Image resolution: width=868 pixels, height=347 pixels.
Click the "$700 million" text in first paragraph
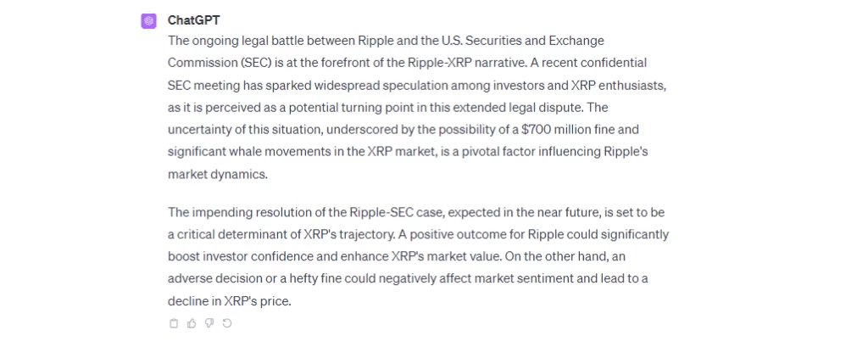pos(525,129)
